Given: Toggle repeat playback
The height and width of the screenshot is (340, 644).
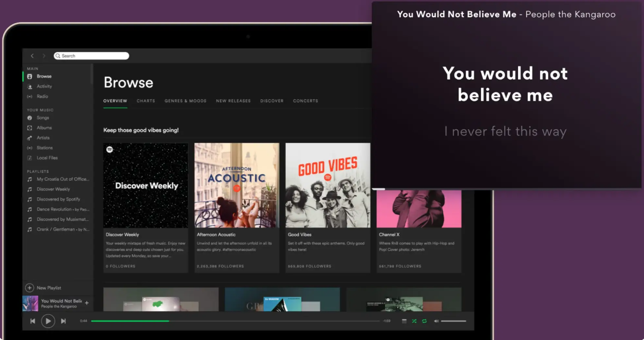Looking at the screenshot, I should pos(424,321).
